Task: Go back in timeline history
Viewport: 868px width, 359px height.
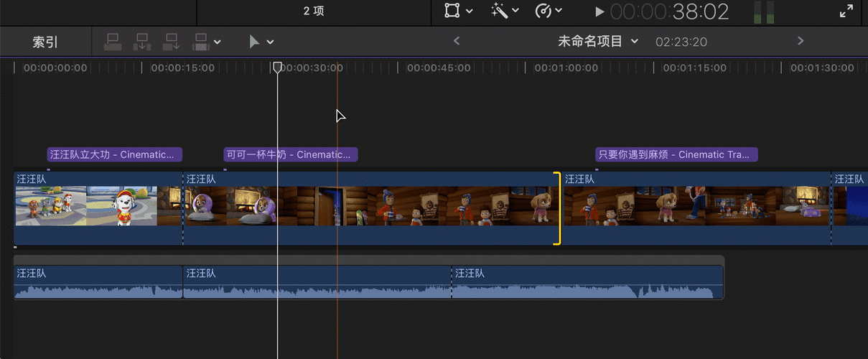Action: [x=456, y=41]
